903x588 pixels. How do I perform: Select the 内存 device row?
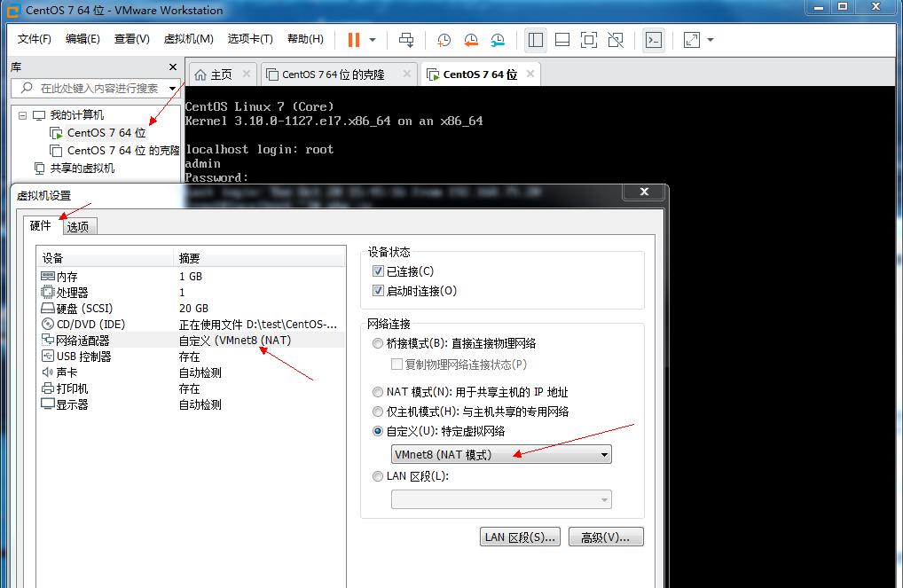click(191, 277)
